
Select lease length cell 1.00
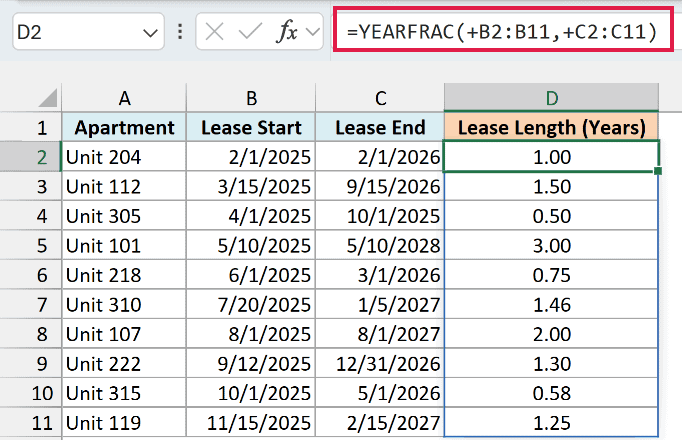pos(552,157)
